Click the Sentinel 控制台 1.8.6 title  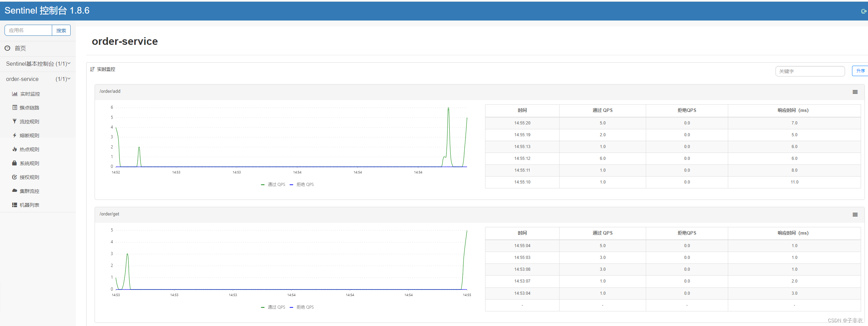pos(47,10)
